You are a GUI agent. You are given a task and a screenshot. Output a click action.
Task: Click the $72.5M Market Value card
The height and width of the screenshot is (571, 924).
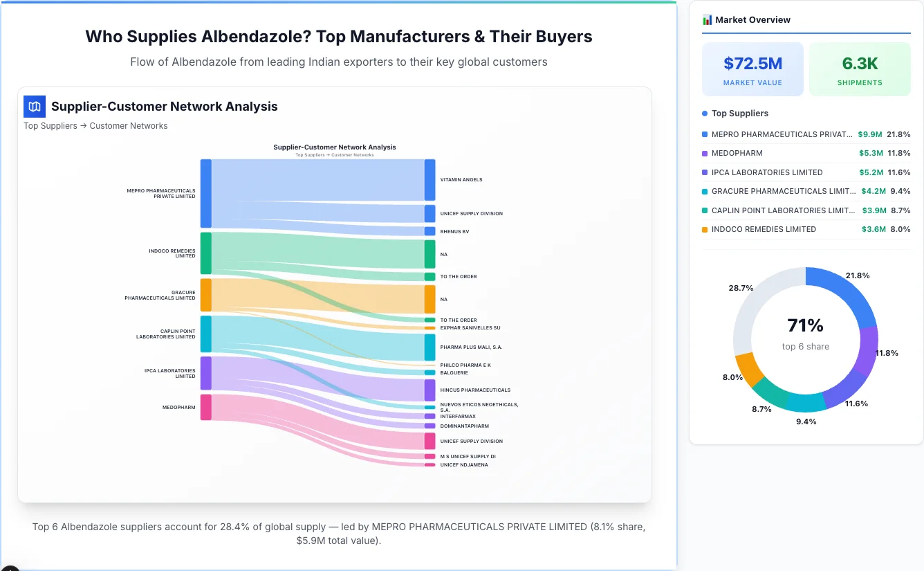pyautogui.click(x=752, y=69)
